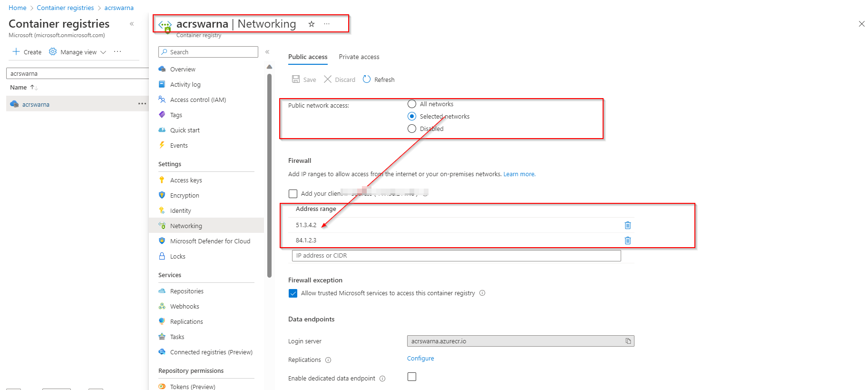
Task: Sort list by Name column
Action: (24, 87)
